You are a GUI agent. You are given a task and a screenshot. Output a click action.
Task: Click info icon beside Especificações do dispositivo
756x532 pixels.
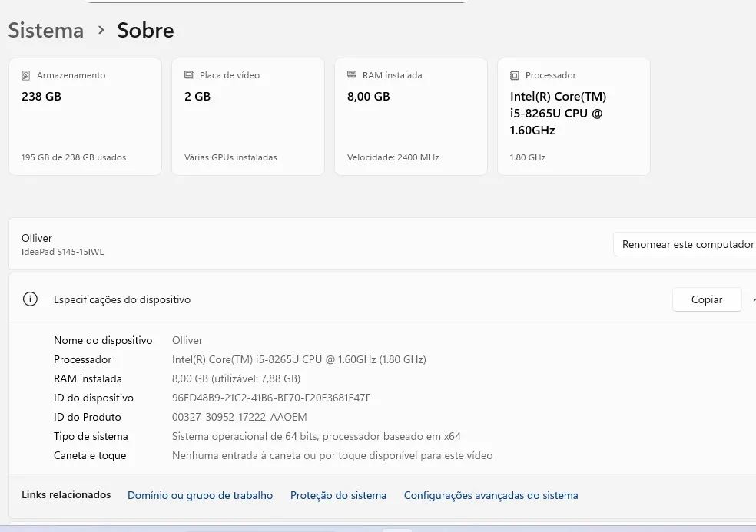pyautogui.click(x=30, y=299)
